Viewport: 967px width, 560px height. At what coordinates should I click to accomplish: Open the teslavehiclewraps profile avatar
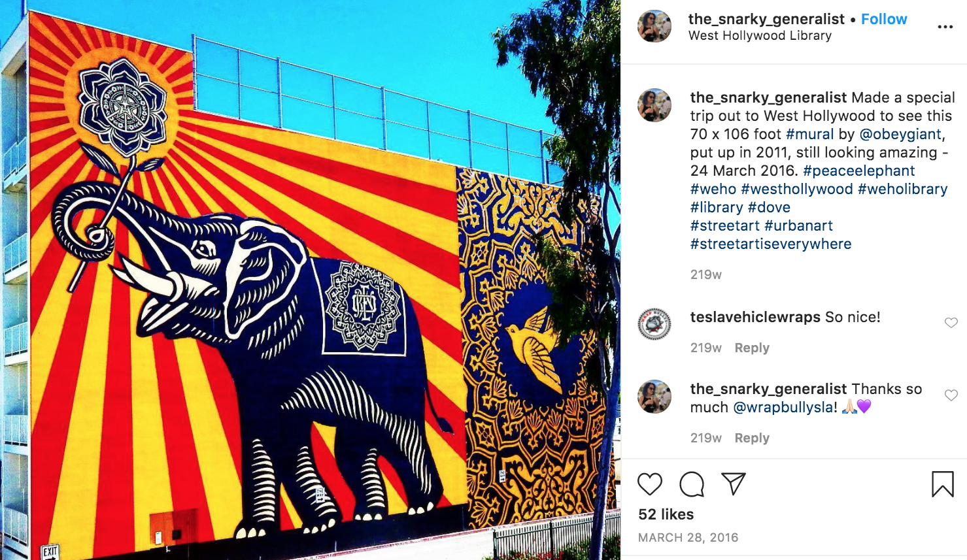[654, 324]
